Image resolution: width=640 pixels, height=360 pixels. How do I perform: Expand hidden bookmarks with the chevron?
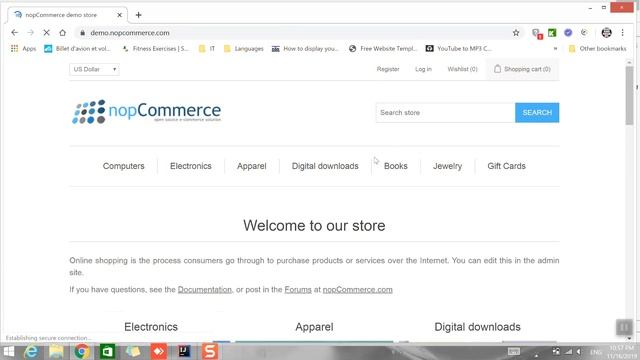(555, 49)
